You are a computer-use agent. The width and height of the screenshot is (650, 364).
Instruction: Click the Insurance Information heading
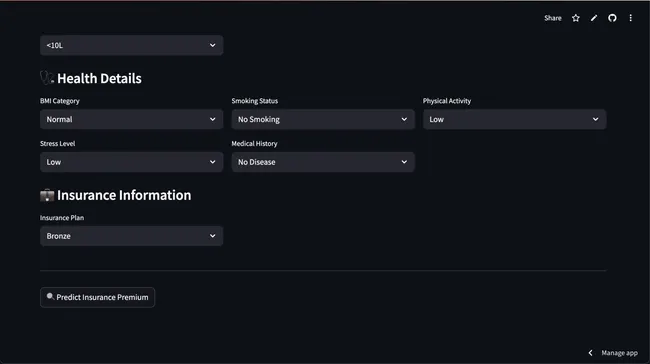pos(124,195)
